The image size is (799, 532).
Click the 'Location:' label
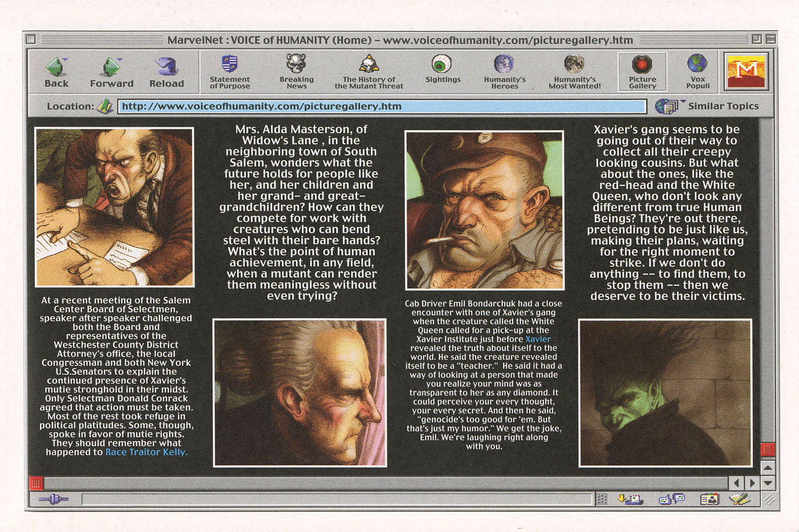pyautogui.click(x=70, y=106)
